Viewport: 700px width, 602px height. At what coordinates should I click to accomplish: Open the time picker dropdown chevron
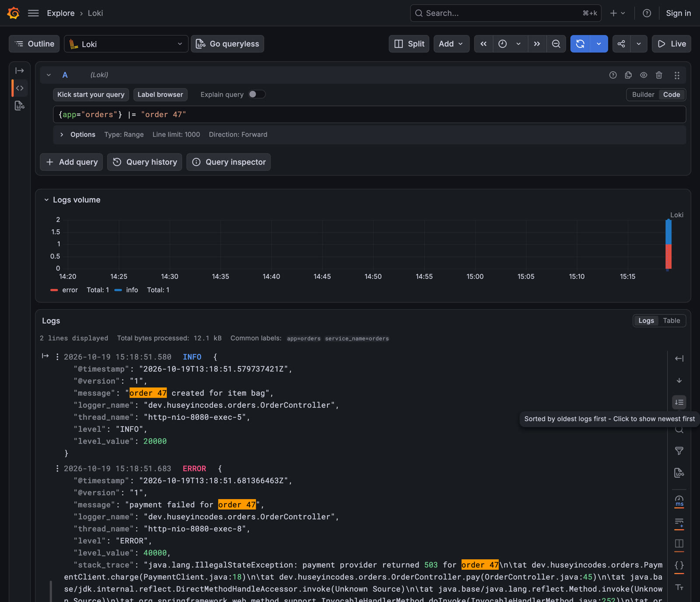pyautogui.click(x=518, y=44)
